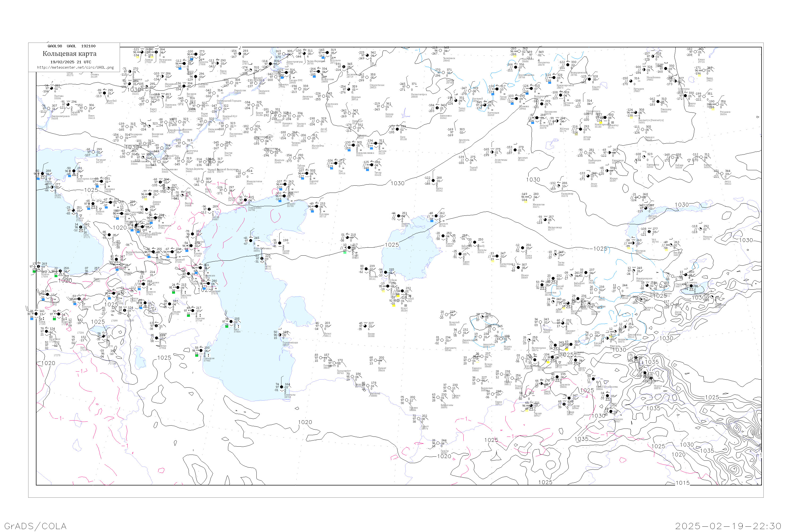798x532 pixels.
Task: Click the Кызылорда filled station circle
Action: 497,256
